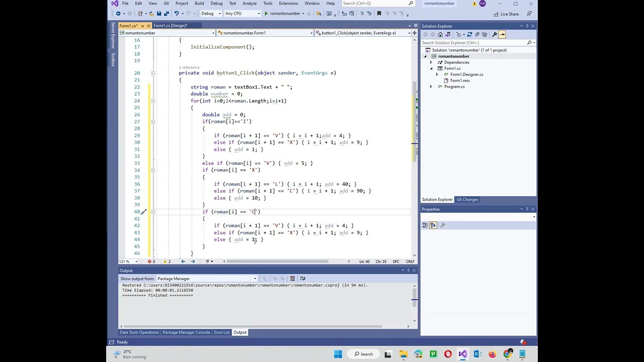
Task: Click Show All Files icon in Solution Explorer
Action: tap(485, 34)
